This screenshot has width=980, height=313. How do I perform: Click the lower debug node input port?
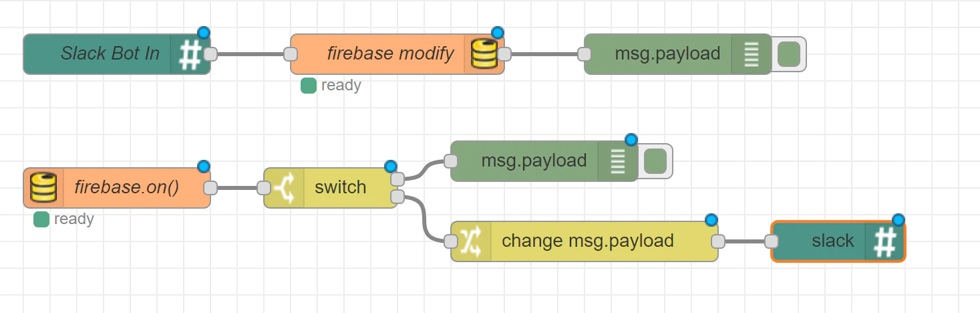(x=451, y=161)
